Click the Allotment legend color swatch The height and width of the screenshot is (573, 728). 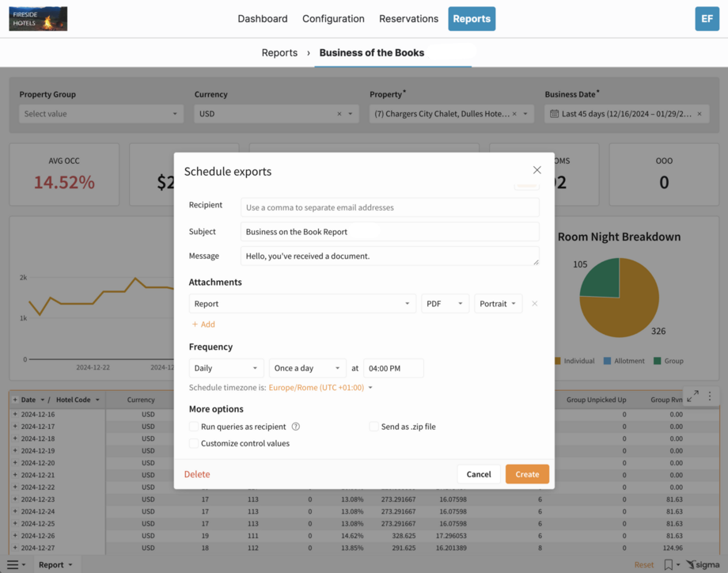(x=607, y=361)
